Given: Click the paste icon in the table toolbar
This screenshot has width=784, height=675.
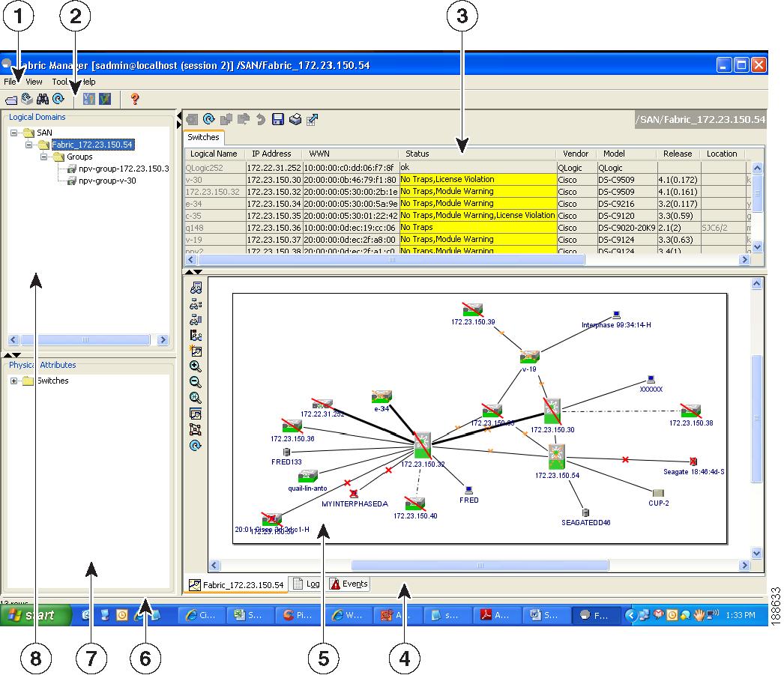Looking at the screenshot, I should coord(244,119).
